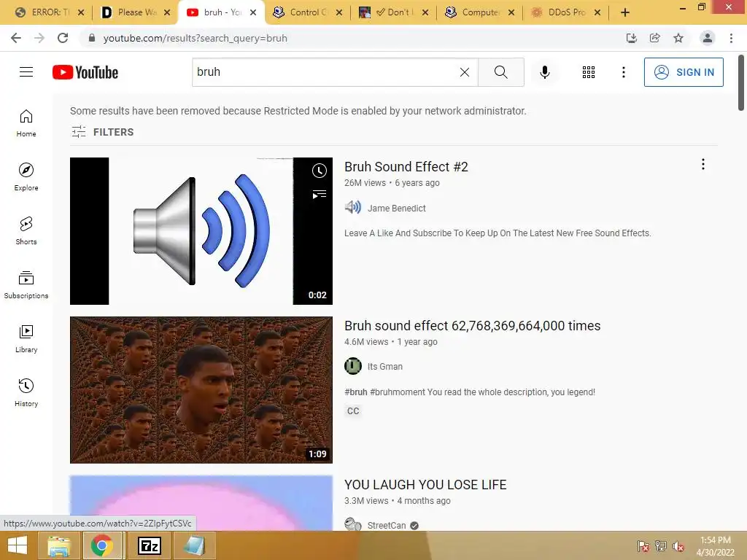
Task: Open the pink and blue thumbnail video
Action: pos(201,503)
